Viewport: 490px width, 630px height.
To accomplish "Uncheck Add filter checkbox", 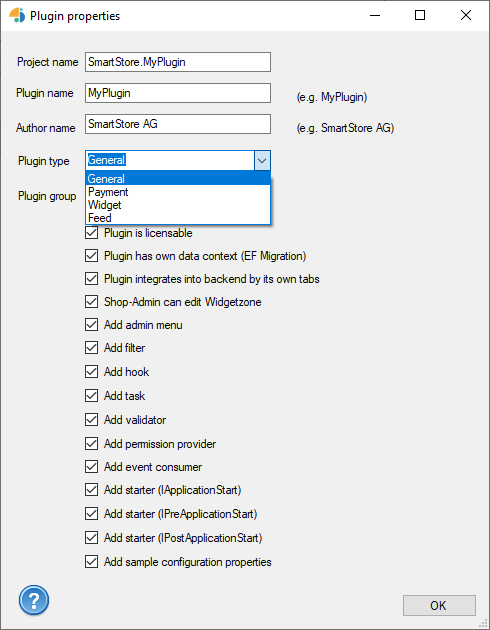I will tap(92, 348).
